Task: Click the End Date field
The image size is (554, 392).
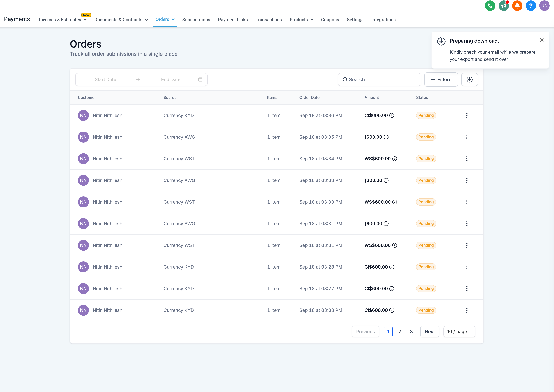Action: point(171,79)
